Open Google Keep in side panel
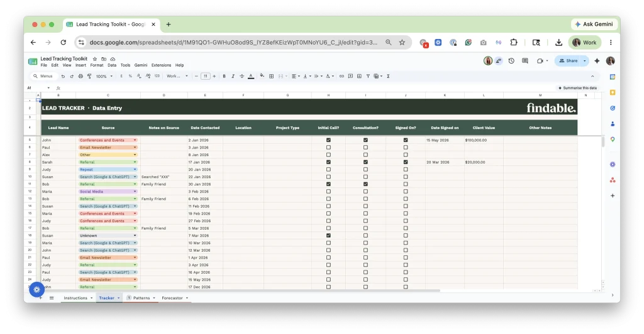The image size is (644, 334). [x=613, y=92]
